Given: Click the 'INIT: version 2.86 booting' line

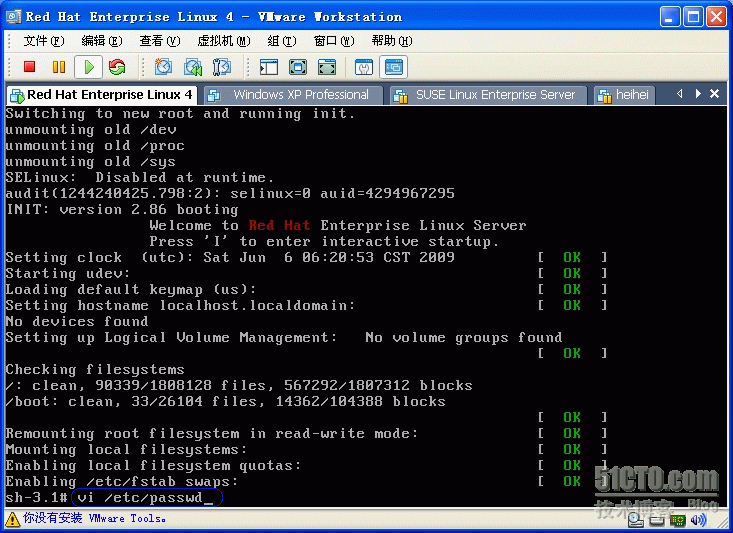Looking at the screenshot, I should tap(122, 209).
